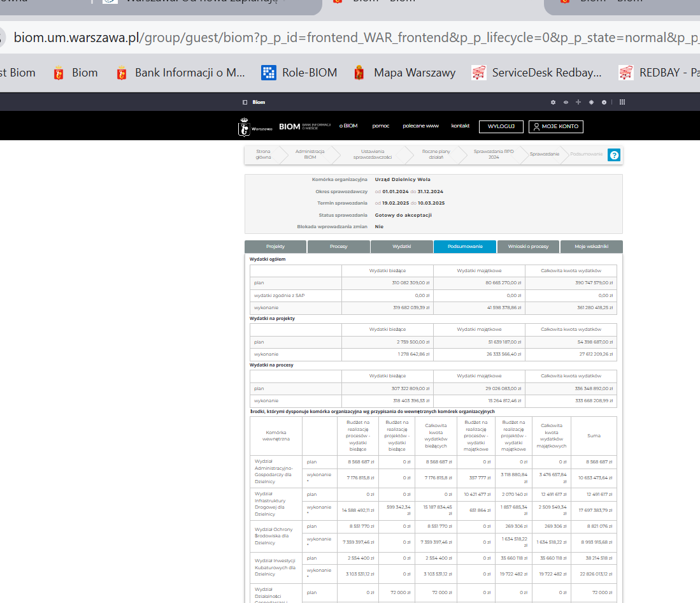Toggle the side panel icon next to Biom
Image resolution: width=700 pixels, height=603 pixels.
click(x=245, y=102)
